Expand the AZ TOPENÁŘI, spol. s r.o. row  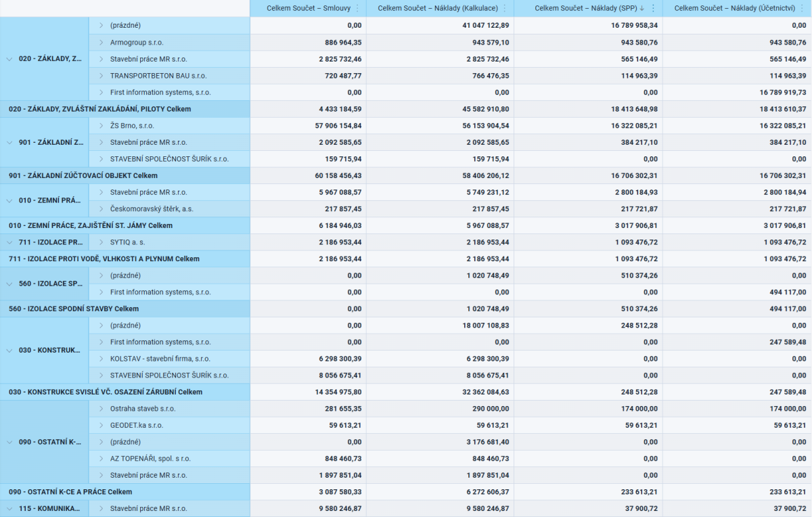[101, 458]
